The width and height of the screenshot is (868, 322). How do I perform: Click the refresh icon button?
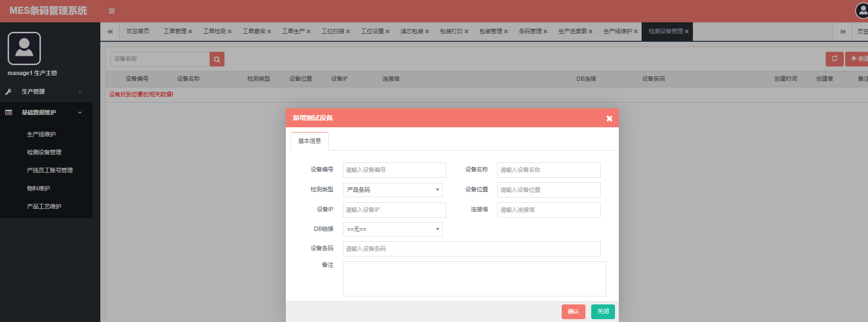834,59
